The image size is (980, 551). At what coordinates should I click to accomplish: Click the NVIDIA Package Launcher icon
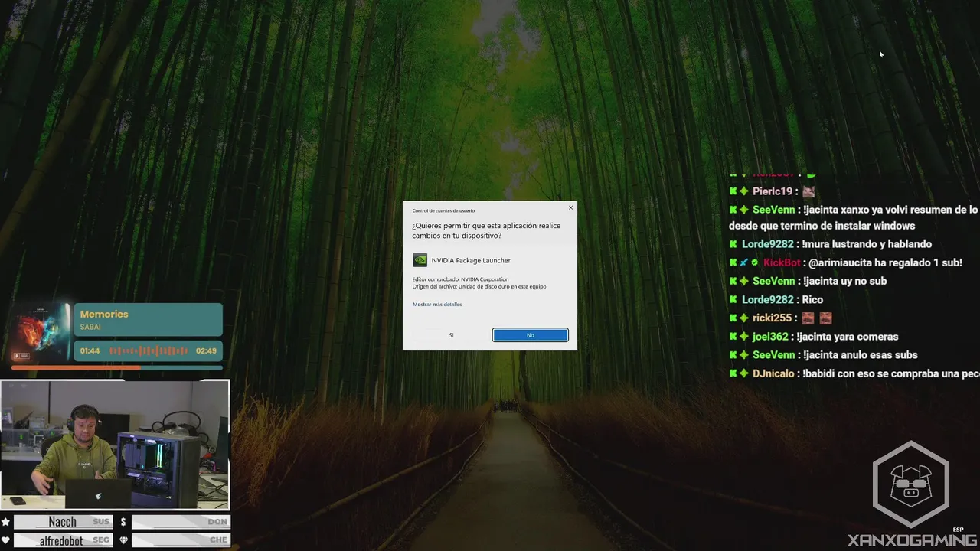point(420,260)
